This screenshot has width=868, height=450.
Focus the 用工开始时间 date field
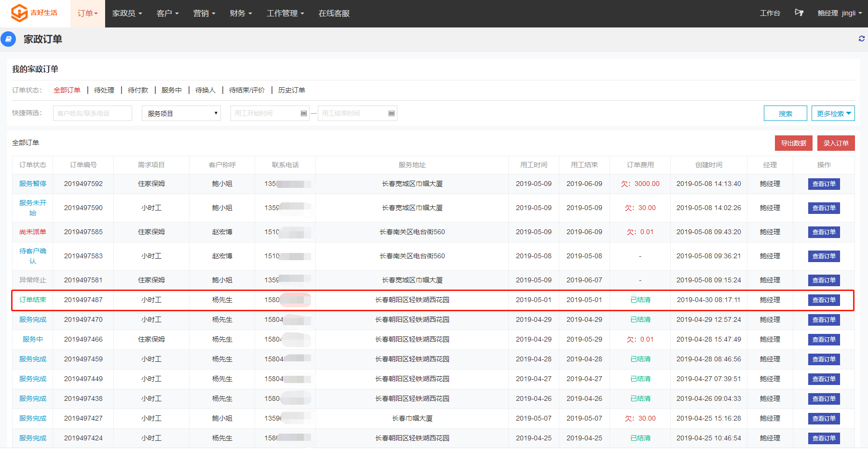pos(270,113)
